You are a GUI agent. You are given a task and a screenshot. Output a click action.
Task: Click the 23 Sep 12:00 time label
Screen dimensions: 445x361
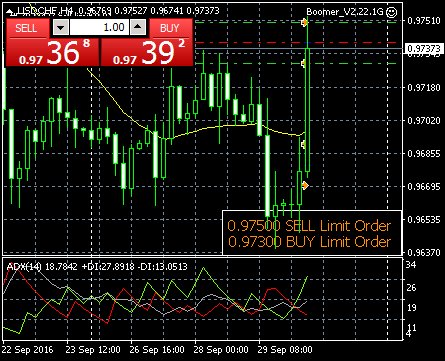tap(94, 350)
